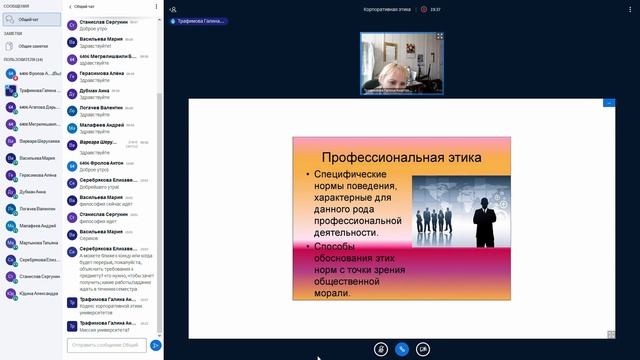Click the presenter webcam video thumbnail
The width and height of the screenshot is (640, 360).
402,64
